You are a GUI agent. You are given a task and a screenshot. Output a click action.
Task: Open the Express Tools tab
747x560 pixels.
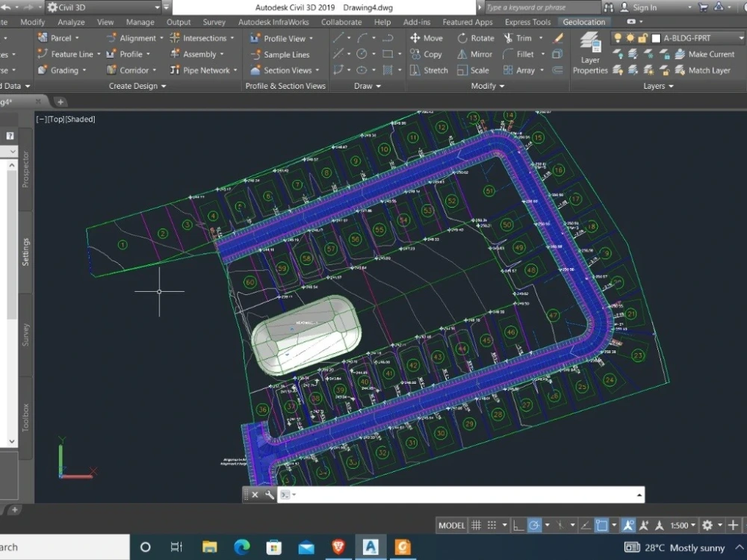[x=527, y=22]
